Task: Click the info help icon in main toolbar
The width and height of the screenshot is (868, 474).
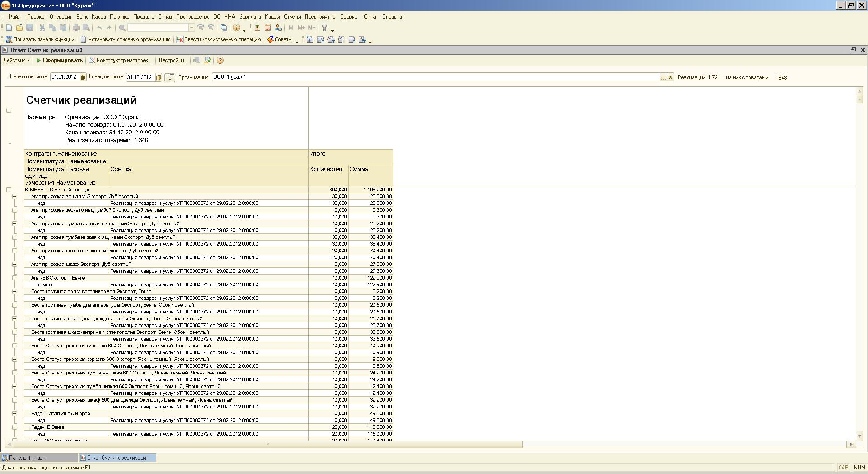Action: (x=236, y=28)
